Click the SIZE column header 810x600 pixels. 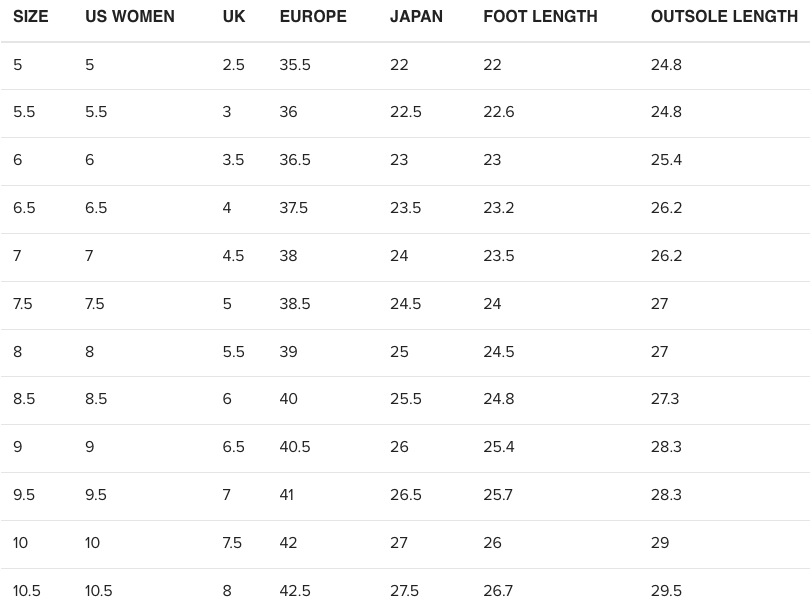31,17
